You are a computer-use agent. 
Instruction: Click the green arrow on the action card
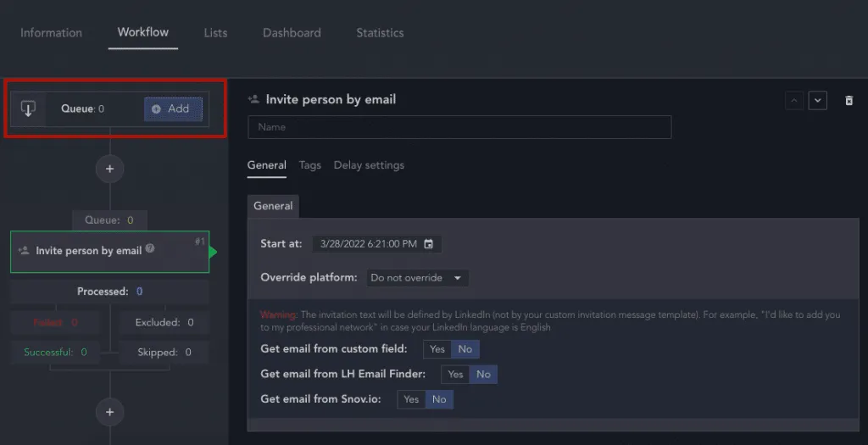213,253
